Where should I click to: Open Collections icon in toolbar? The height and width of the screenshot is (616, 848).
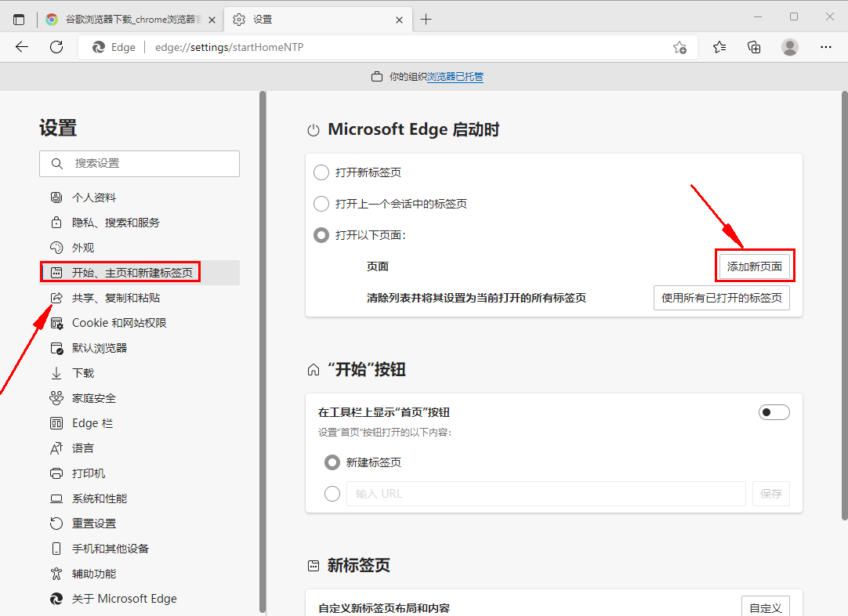click(x=754, y=47)
